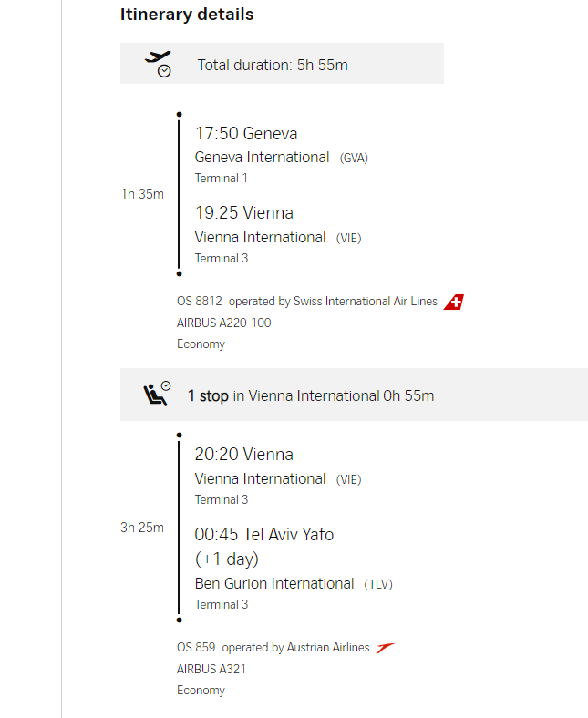Click the layover seat icon
The height and width of the screenshot is (718, 588).
pos(156,395)
